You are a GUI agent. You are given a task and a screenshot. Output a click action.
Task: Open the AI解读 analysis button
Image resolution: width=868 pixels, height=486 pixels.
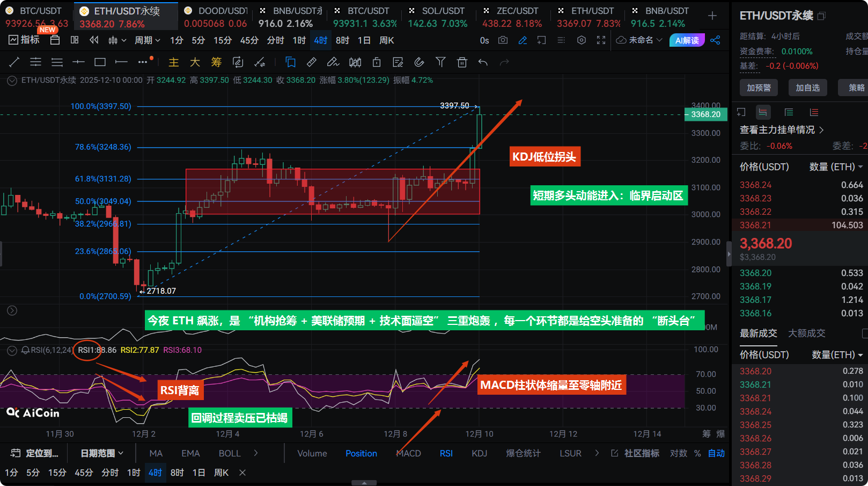[687, 40]
